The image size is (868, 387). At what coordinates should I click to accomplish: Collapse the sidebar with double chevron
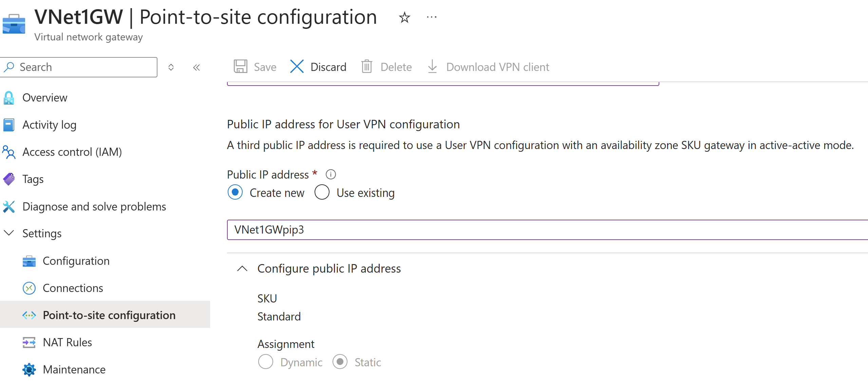[196, 67]
